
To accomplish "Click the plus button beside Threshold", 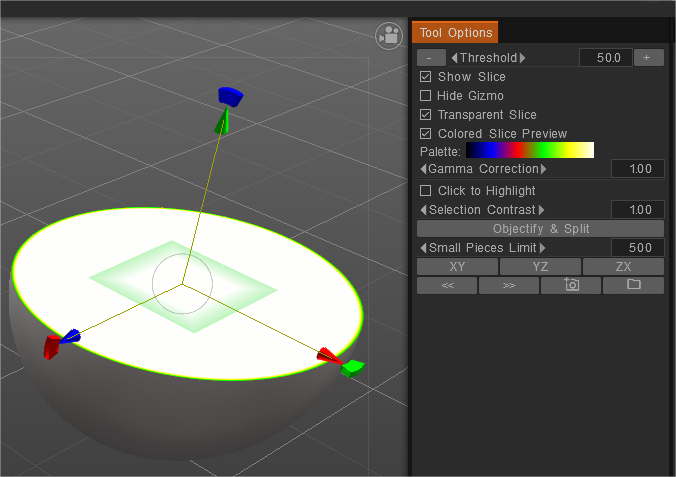I will [647, 58].
